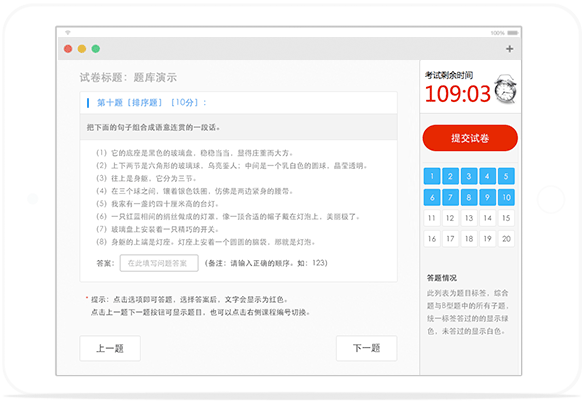
Task: Click the battery indicator icon
Action: 512,33
